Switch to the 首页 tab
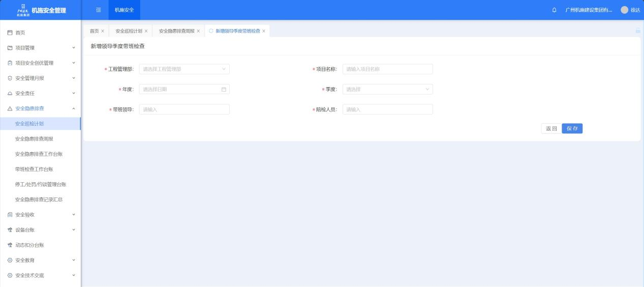 point(94,31)
